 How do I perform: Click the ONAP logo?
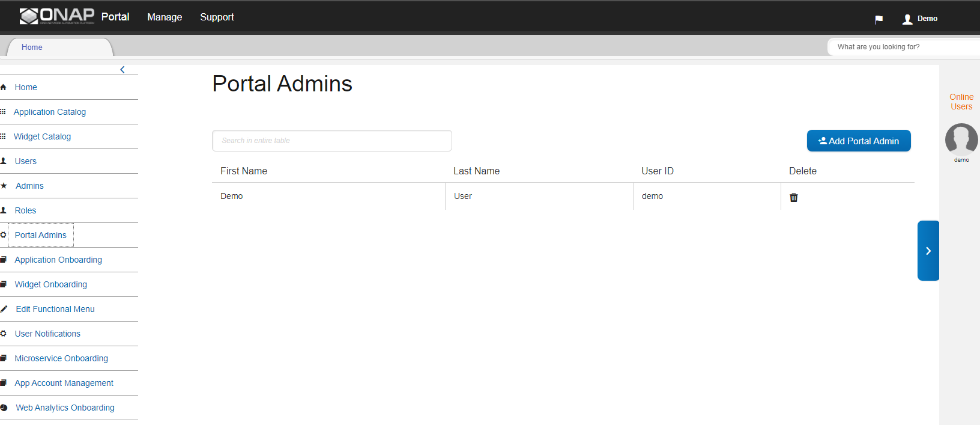tap(57, 16)
